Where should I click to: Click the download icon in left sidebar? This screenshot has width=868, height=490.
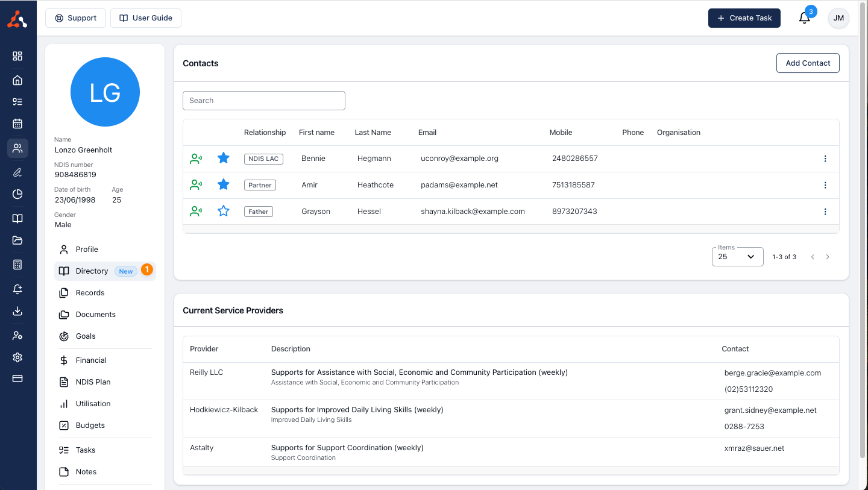pos(17,311)
